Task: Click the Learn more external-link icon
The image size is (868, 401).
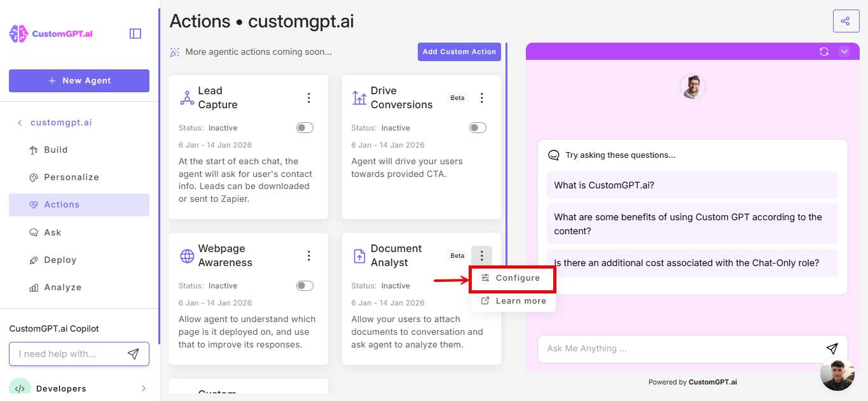Action: (x=485, y=301)
